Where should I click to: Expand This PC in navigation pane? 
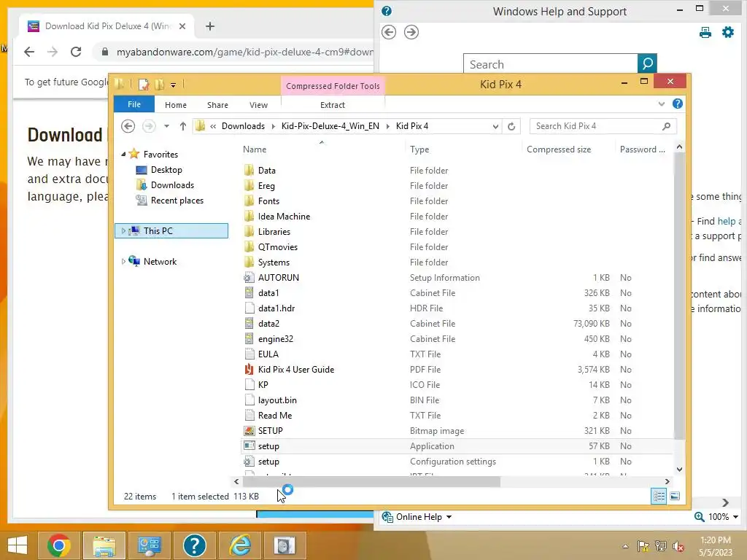tap(123, 231)
